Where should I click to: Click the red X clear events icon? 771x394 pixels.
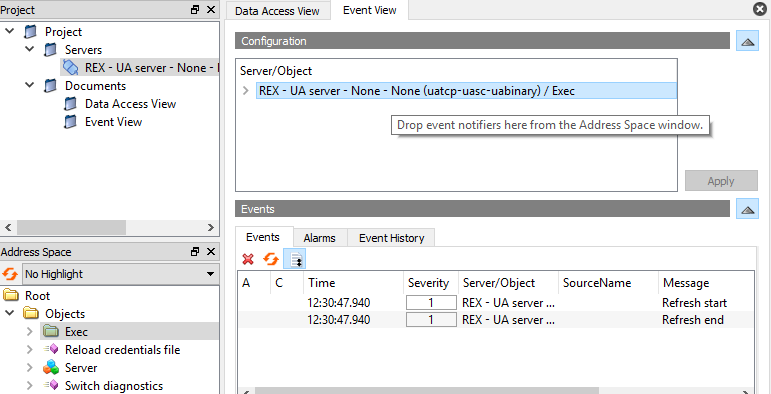pyautogui.click(x=248, y=259)
